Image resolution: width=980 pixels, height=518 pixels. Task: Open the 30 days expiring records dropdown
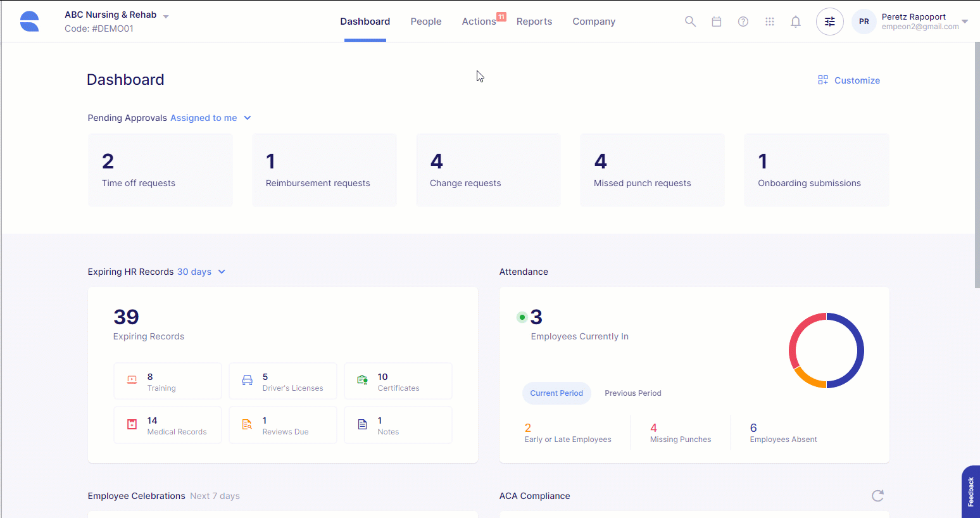click(201, 272)
